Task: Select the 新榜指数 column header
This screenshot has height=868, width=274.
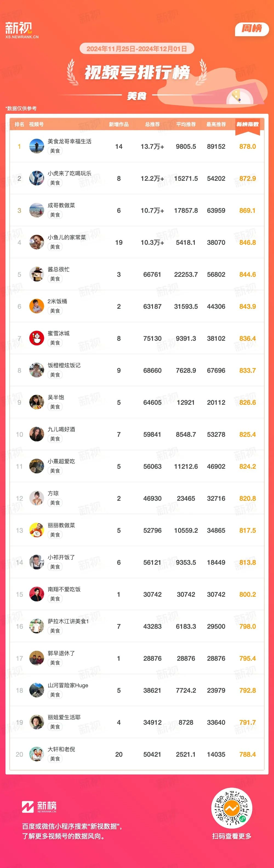Action: (247, 125)
